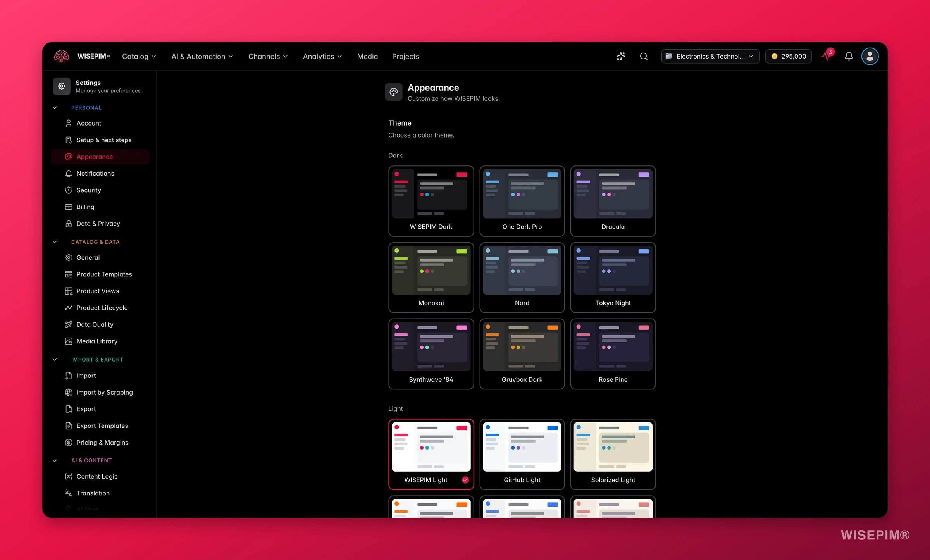Click the General gear icon
This screenshot has height=560, width=930.
(x=69, y=257)
